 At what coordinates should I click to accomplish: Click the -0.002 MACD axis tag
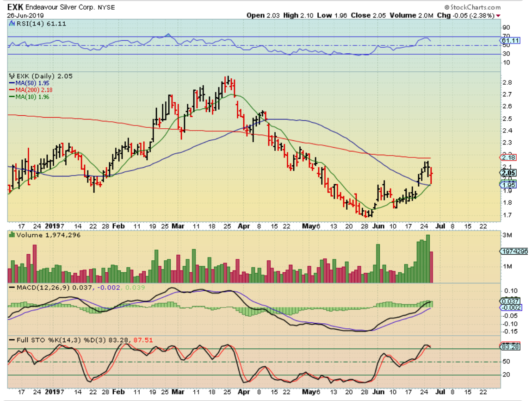click(510, 307)
